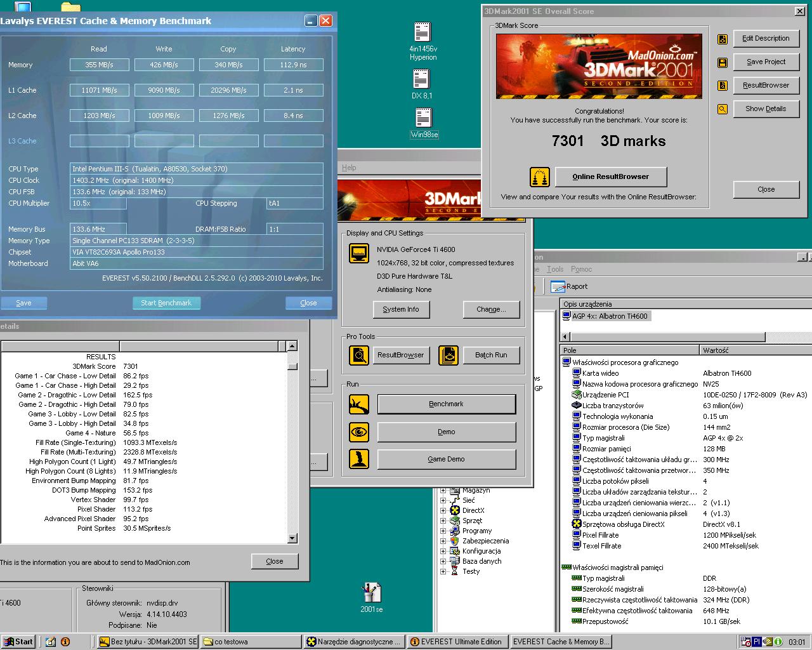
Task: Click the Game Demo joystick icon
Action: [x=359, y=459]
